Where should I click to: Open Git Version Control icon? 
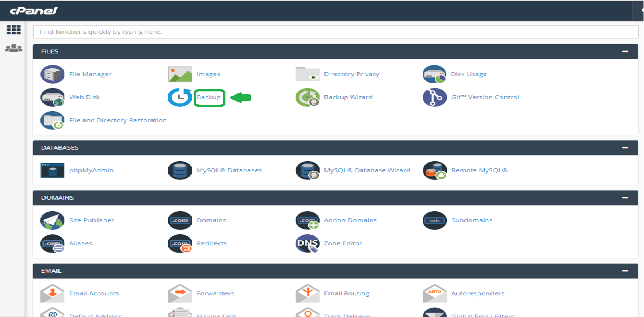pyautogui.click(x=434, y=97)
